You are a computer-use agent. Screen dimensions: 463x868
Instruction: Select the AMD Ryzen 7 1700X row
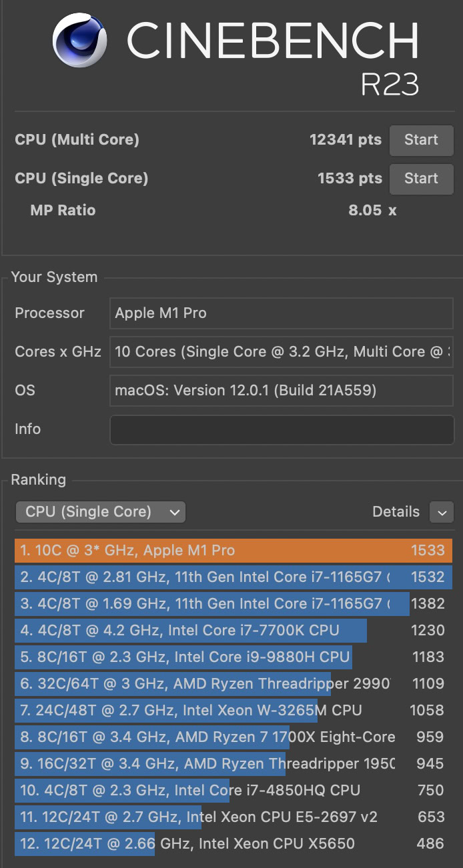[x=233, y=737]
